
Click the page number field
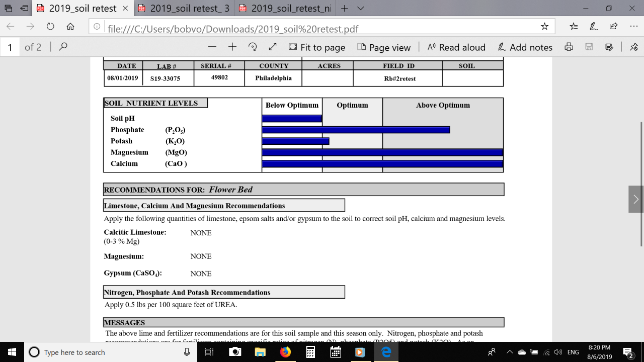(10, 47)
